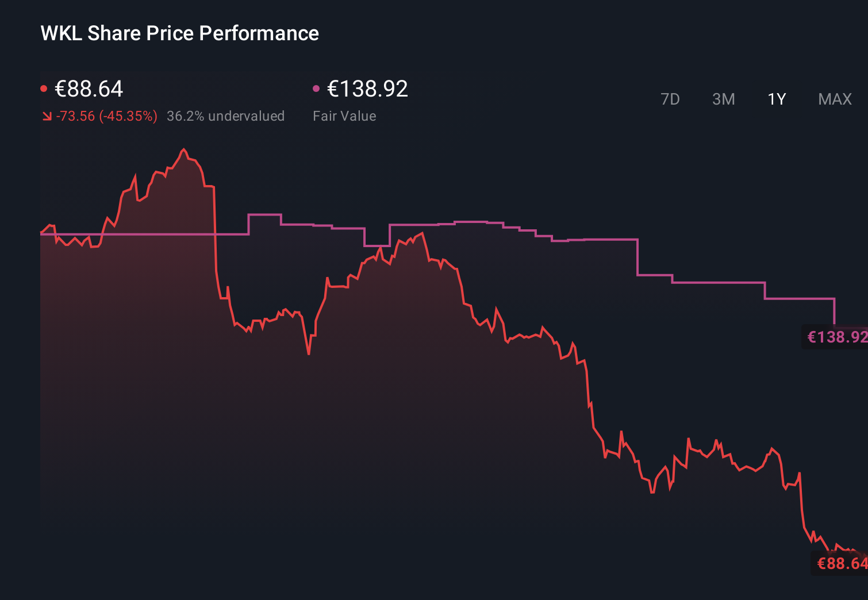Click the red share price legend dot
Viewport: 868px width, 600px height.
click(x=44, y=87)
